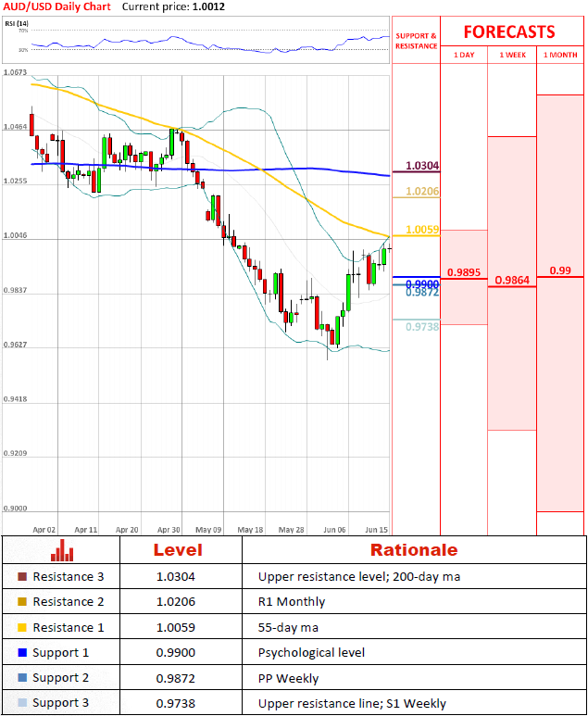Image resolution: width=588 pixels, height=716 pixels.
Task: Click the 0.9864 one-week forecast value
Action: coord(512,280)
